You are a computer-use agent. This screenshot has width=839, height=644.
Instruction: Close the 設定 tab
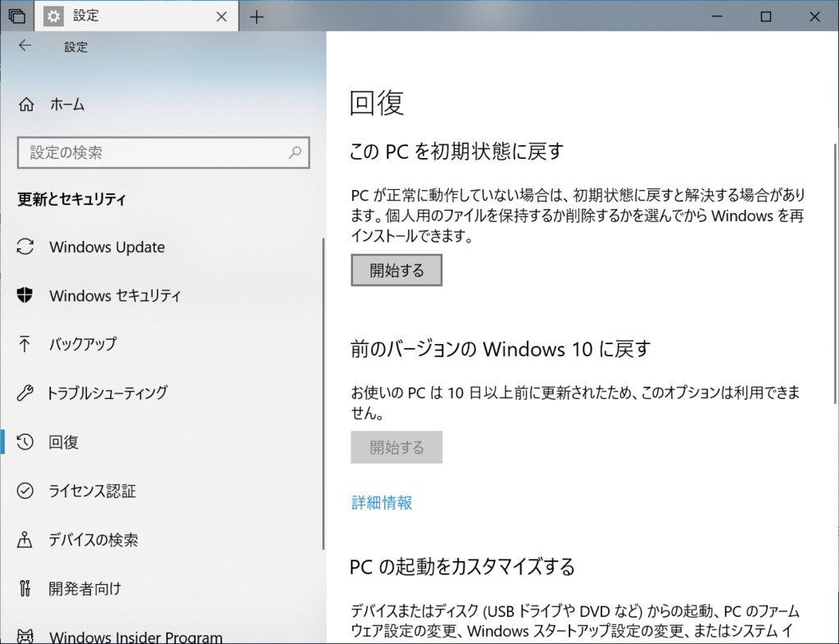click(x=221, y=17)
